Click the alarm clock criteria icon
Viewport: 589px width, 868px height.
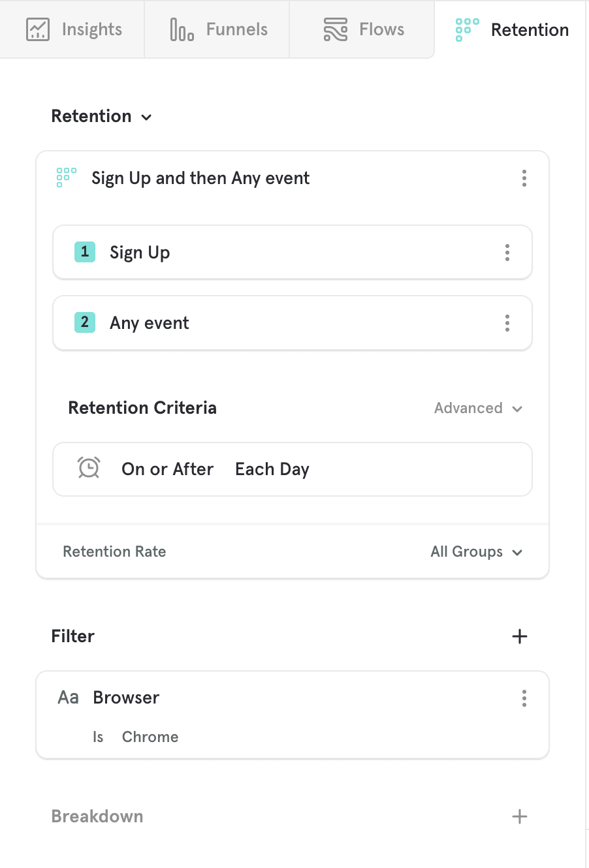89,468
